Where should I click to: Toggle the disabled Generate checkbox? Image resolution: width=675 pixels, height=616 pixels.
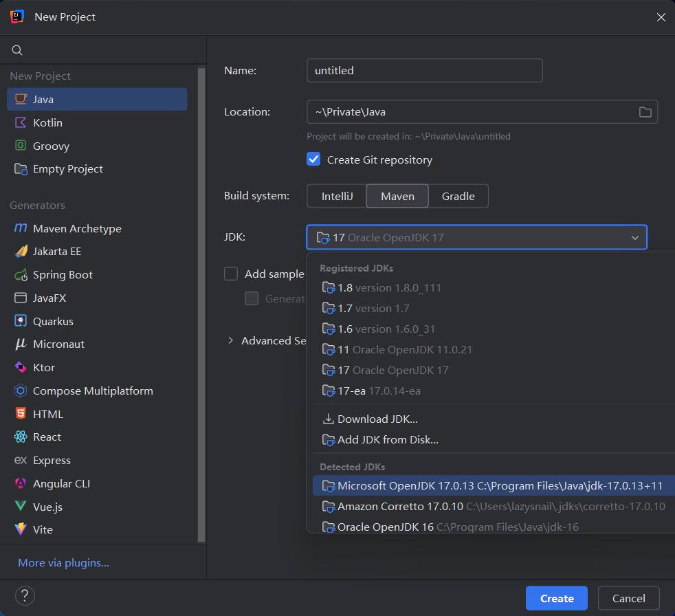tap(252, 298)
